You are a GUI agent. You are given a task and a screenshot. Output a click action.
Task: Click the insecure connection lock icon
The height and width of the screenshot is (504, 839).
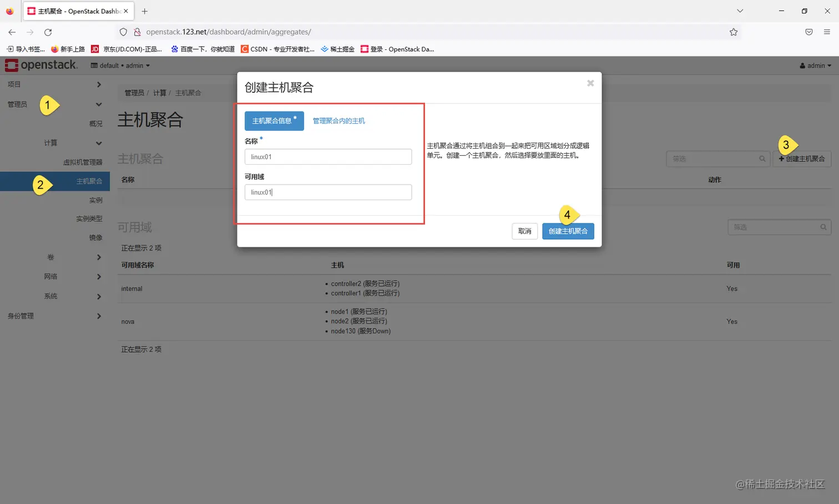point(137,32)
